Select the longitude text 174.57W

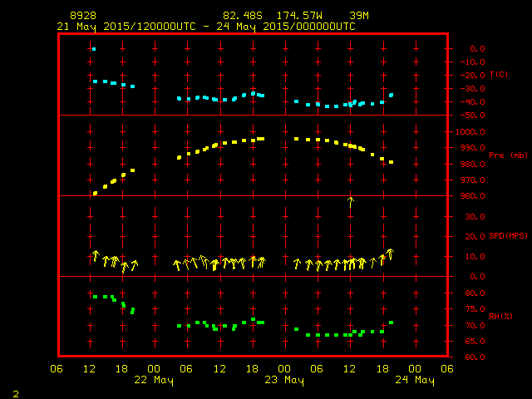(299, 16)
